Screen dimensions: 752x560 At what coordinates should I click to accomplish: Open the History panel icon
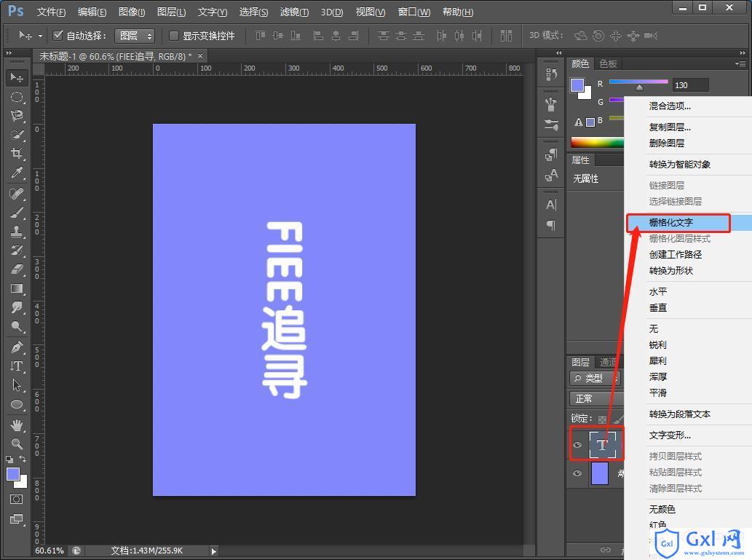coord(551,74)
